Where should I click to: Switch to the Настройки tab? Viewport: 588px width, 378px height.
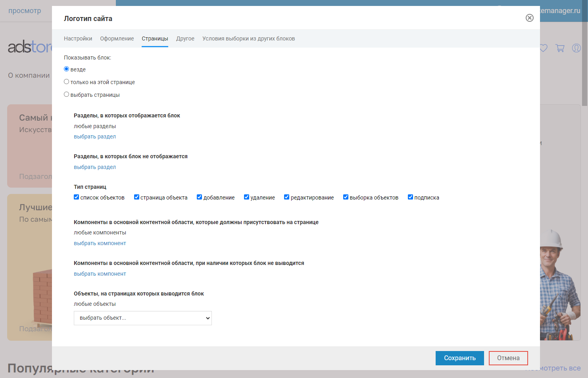[x=78, y=38]
